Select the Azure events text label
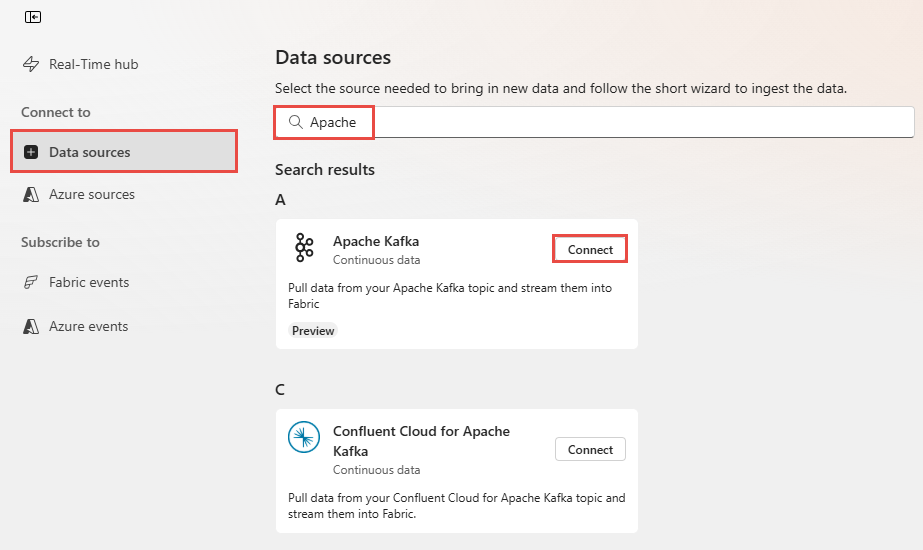This screenshot has width=923, height=550. pos(89,326)
